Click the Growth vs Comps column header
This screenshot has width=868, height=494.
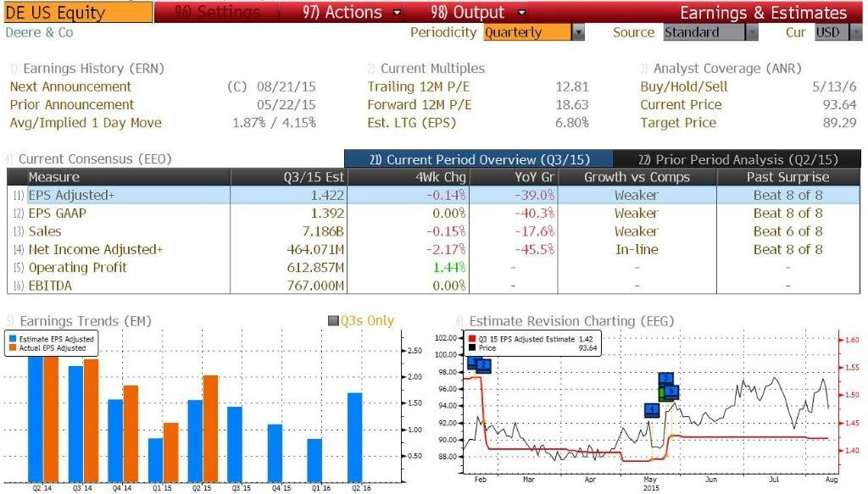637,178
